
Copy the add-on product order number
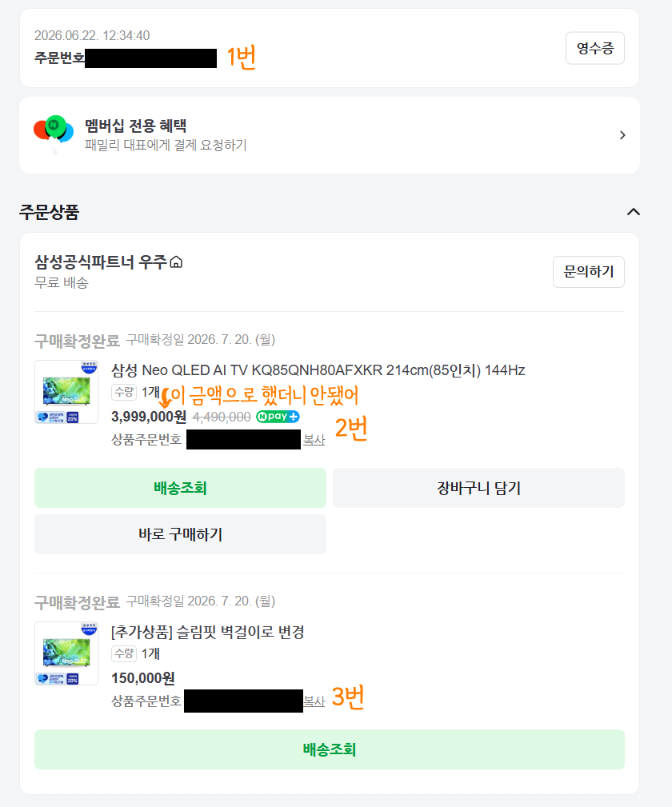coord(314,701)
